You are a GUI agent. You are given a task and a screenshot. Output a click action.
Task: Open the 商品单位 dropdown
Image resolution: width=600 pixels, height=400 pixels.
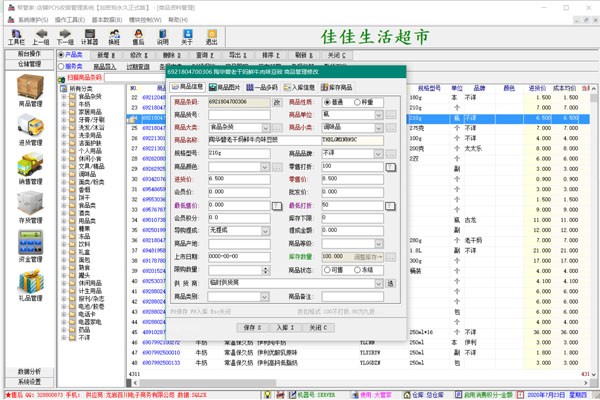point(378,115)
